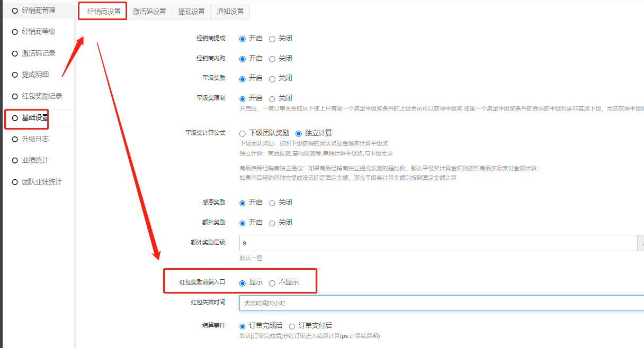Open the 提现设置 tab

point(191,12)
